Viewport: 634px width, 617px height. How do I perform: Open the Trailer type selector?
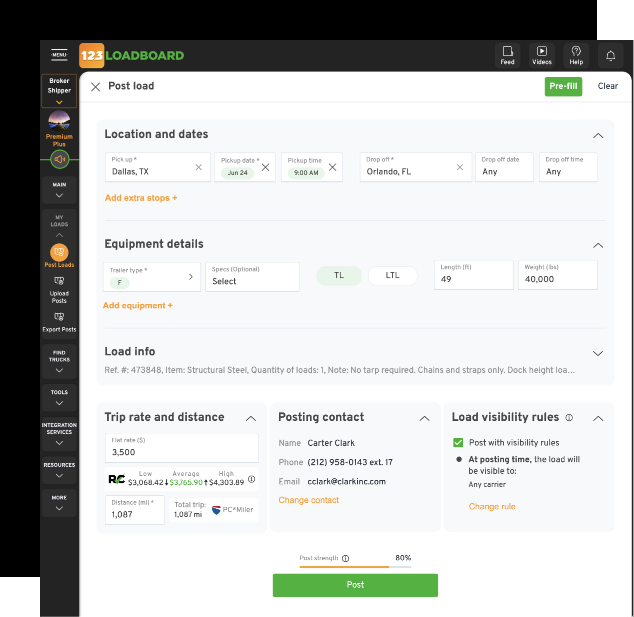tap(152, 277)
